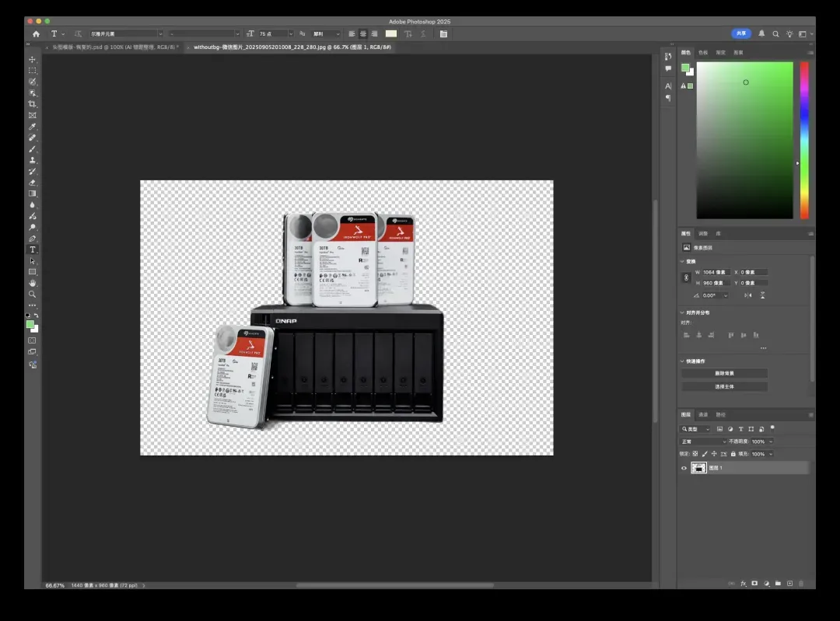Pick the Eyedropper tool
Viewport: 840px width, 621px height.
33,127
